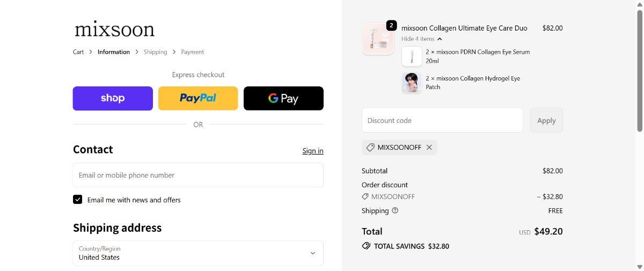644x271 pixels.
Task: Click the Information breadcrumb step
Action: [114, 52]
